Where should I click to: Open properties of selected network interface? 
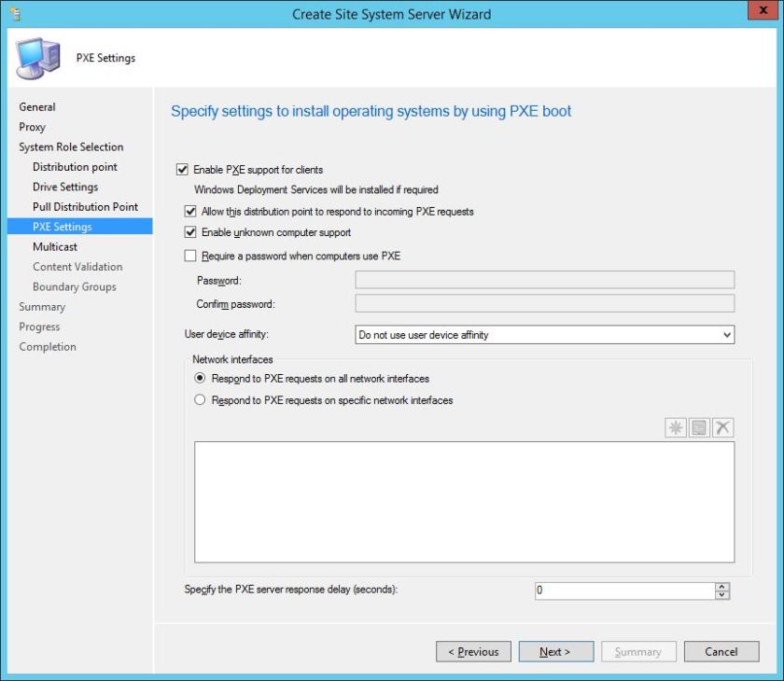697,427
